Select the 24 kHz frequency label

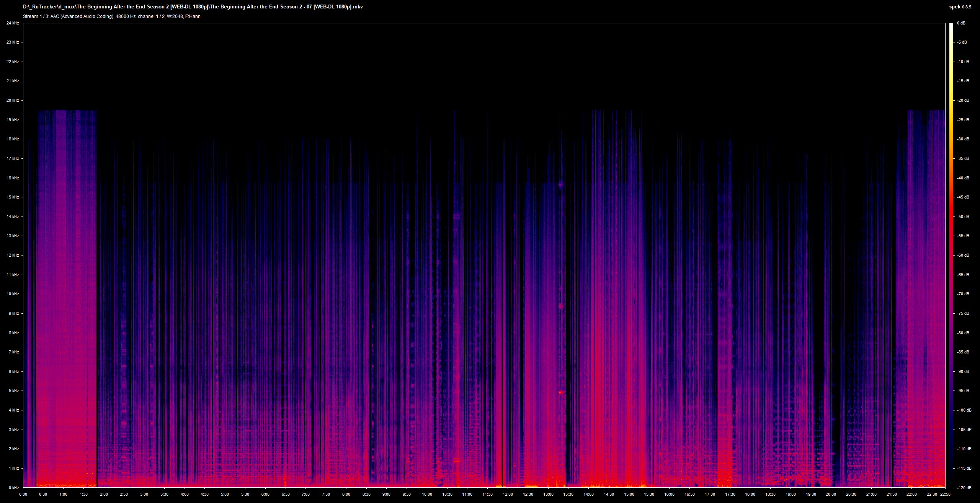13,23
